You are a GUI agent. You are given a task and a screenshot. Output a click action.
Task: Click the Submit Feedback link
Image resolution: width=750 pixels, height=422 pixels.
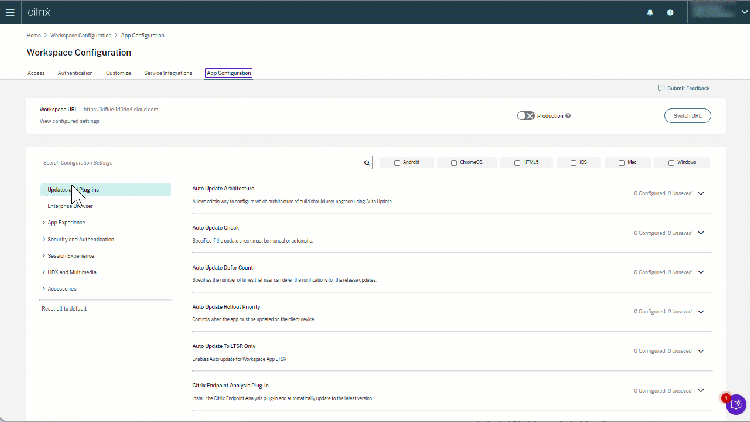(x=688, y=88)
